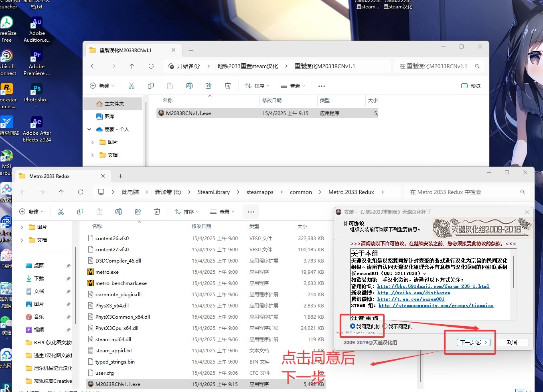Click steamapps in the address breadcrumb
543x392 pixels.
pos(260,192)
